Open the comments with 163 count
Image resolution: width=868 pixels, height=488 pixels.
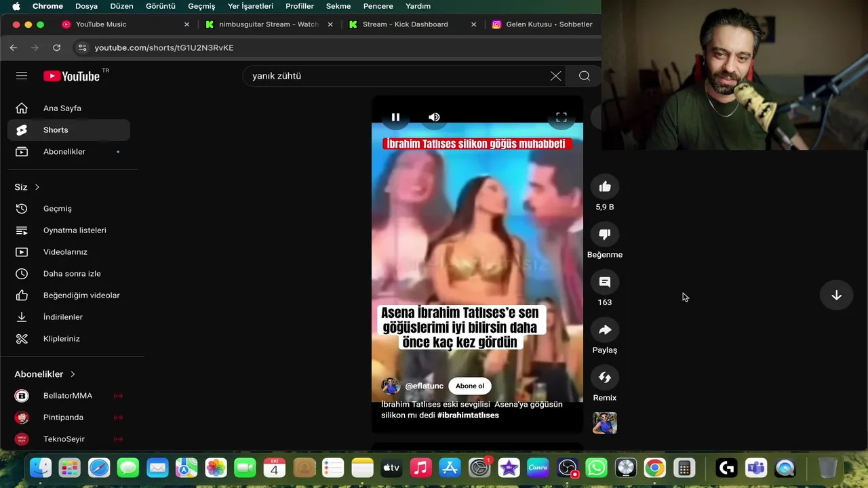(605, 282)
